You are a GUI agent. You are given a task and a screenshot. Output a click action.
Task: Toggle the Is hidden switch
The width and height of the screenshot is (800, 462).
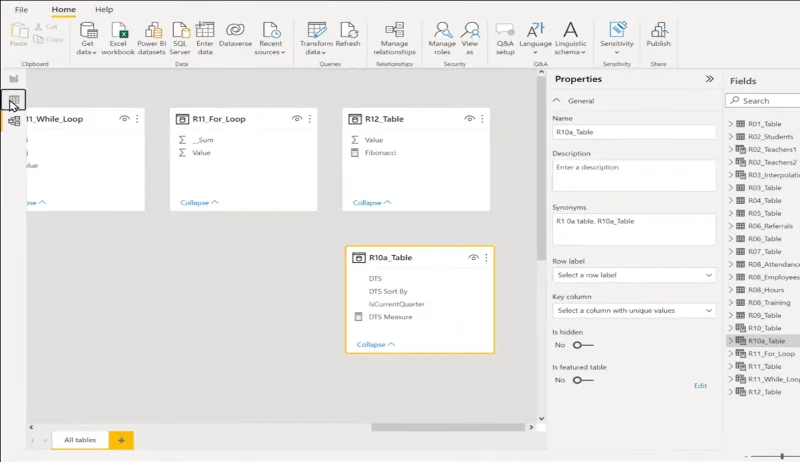[x=583, y=345]
